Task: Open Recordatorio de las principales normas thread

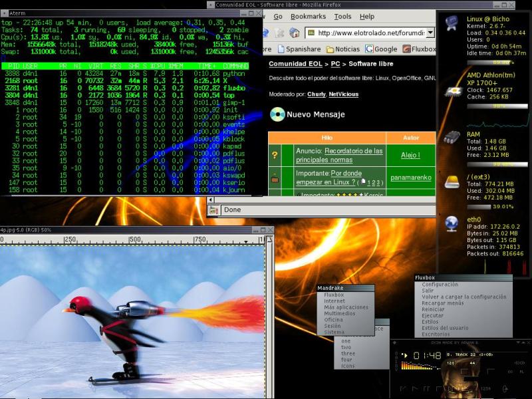Action: 339,155
